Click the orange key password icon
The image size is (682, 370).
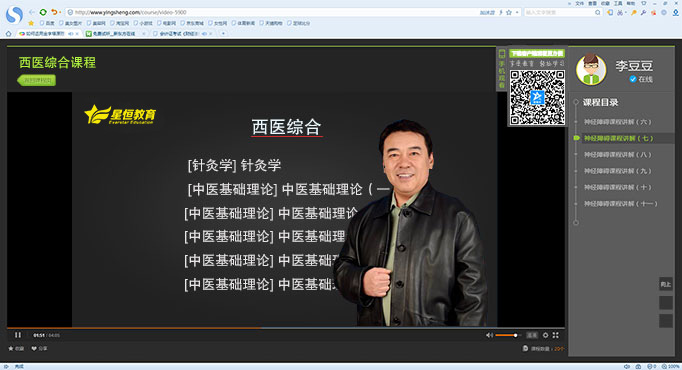point(634,13)
